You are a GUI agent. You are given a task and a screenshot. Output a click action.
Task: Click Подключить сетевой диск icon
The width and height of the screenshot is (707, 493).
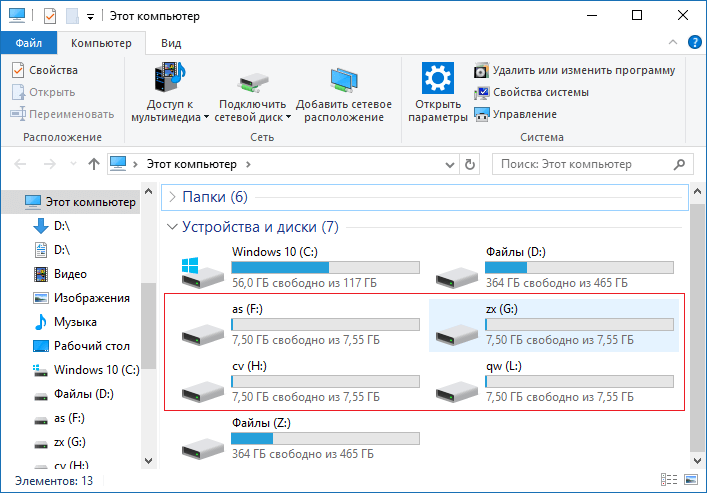(x=253, y=82)
